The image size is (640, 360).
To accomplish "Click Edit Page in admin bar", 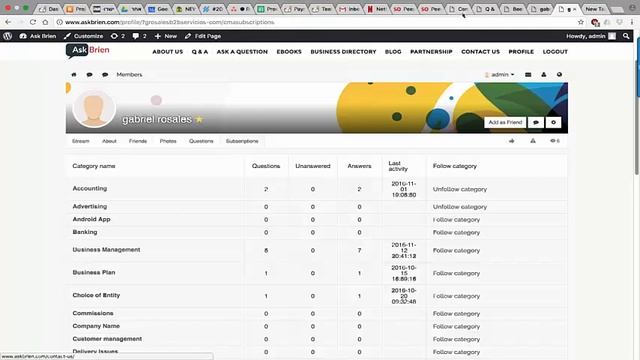I will click(x=203, y=36).
